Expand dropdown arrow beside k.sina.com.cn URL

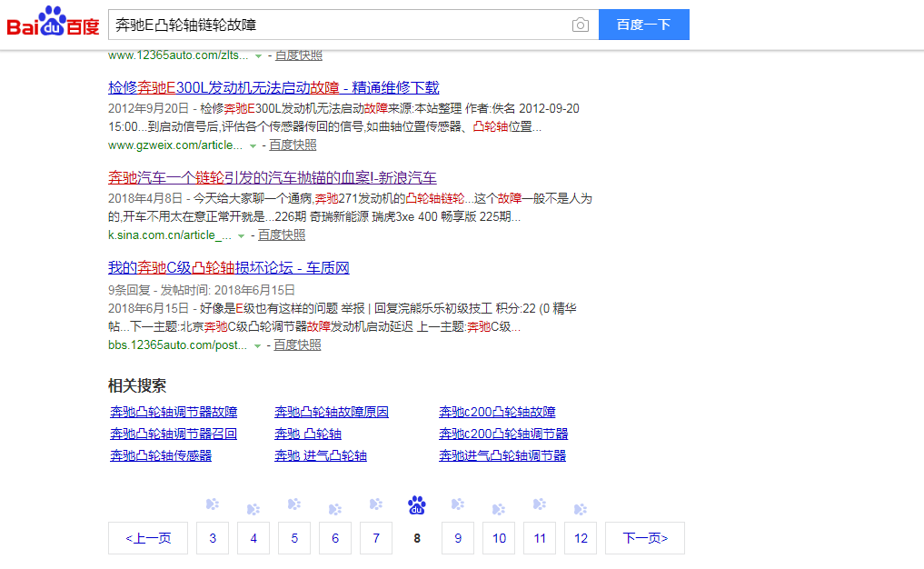pyautogui.click(x=242, y=235)
